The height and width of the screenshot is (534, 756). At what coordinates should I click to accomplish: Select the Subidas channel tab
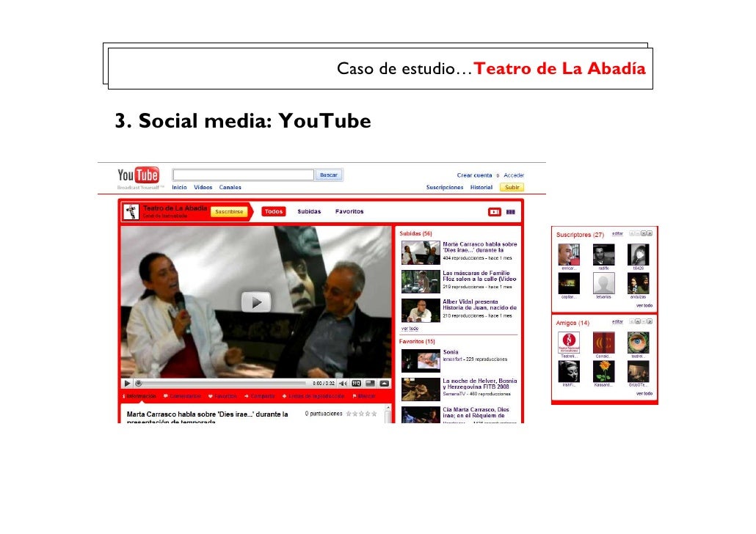pyautogui.click(x=309, y=211)
